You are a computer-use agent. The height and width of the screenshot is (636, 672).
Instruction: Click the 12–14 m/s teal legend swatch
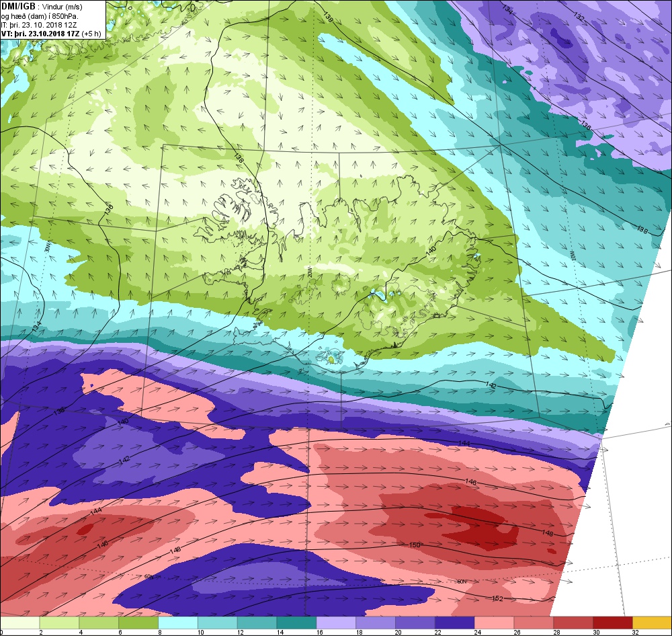257,623
